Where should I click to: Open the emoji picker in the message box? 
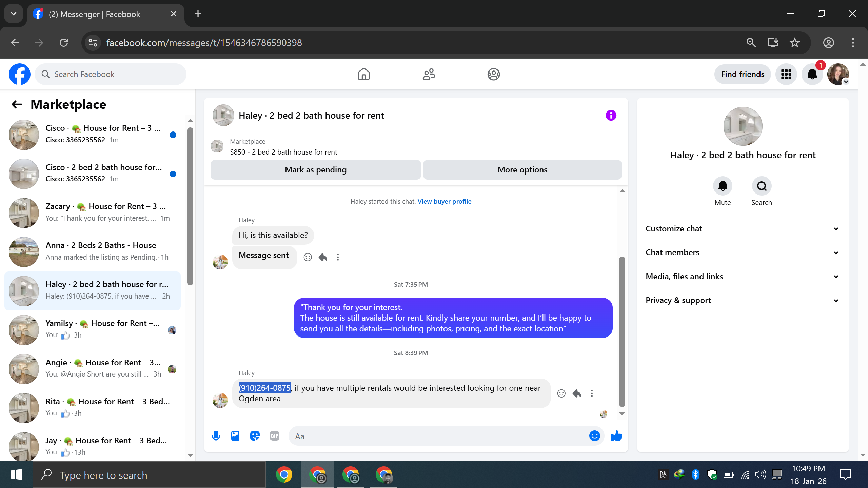pos(594,436)
